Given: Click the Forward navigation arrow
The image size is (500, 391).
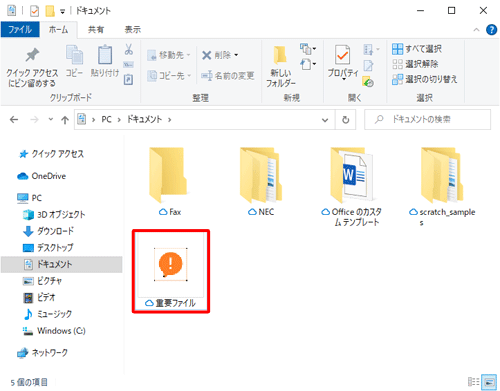Looking at the screenshot, I should click(34, 119).
